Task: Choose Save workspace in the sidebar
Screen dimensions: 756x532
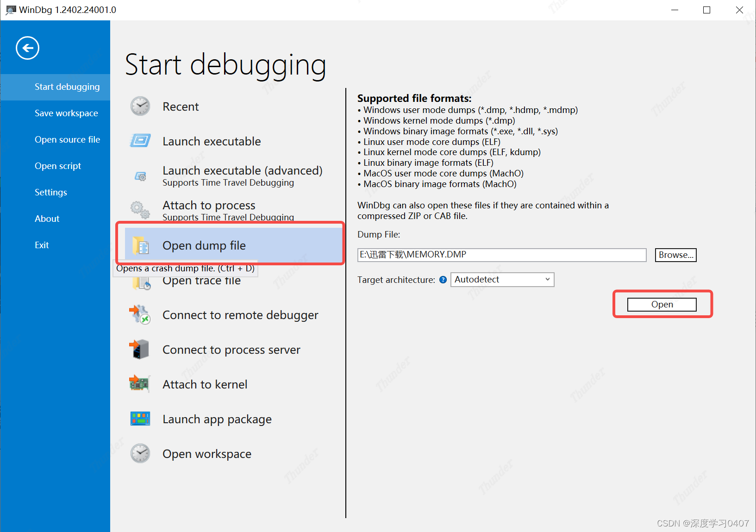Action: point(66,113)
